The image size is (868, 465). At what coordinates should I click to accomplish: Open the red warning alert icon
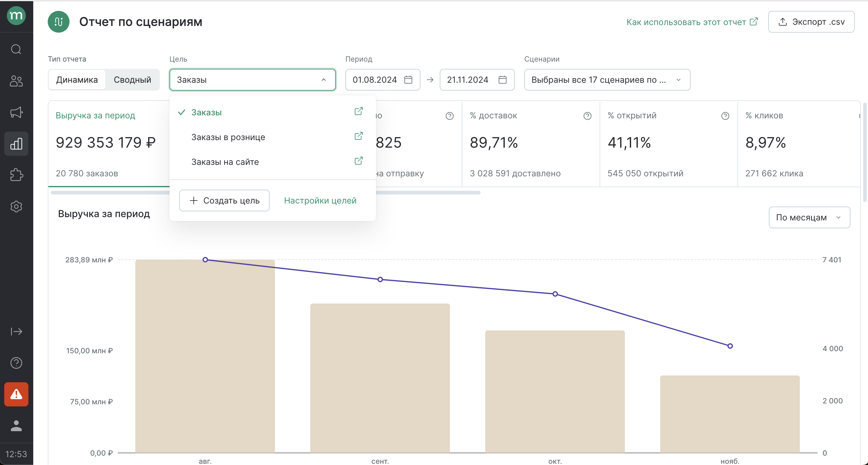16,394
